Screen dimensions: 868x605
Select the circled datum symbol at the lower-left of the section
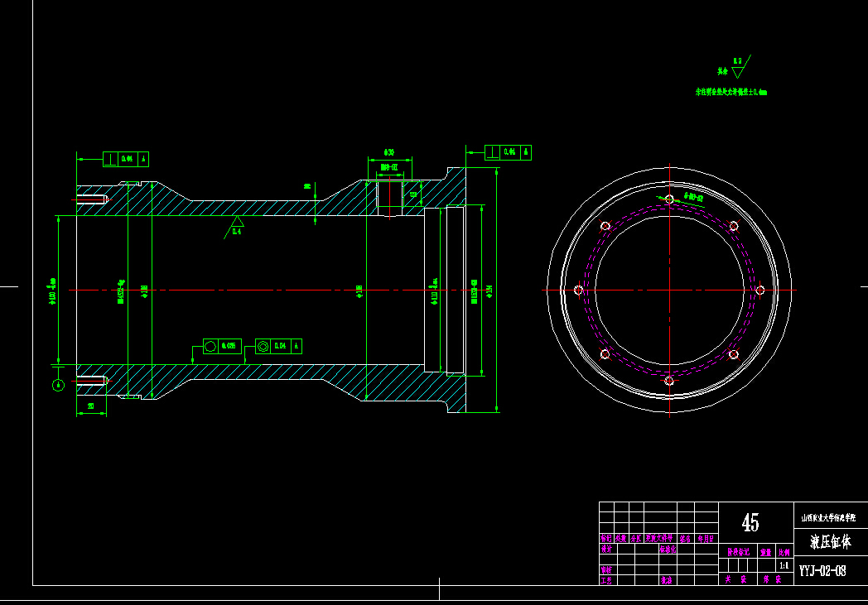[58, 385]
